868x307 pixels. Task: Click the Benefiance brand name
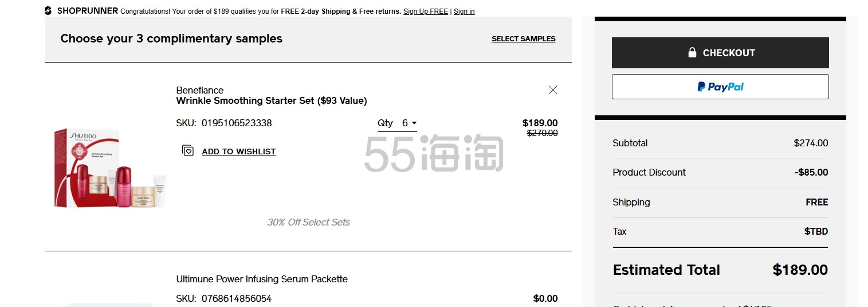click(x=200, y=90)
